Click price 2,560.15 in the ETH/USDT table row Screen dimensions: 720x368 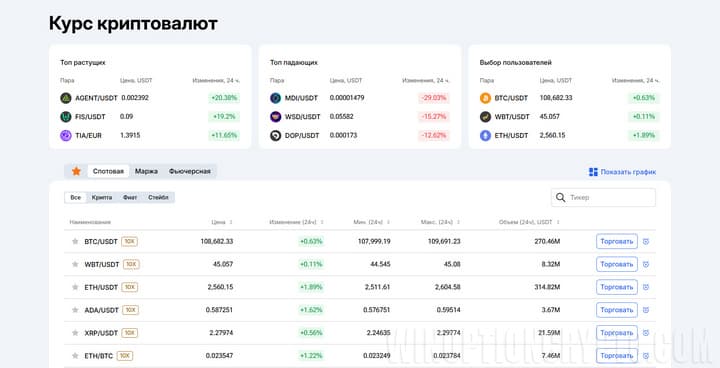[x=220, y=287]
